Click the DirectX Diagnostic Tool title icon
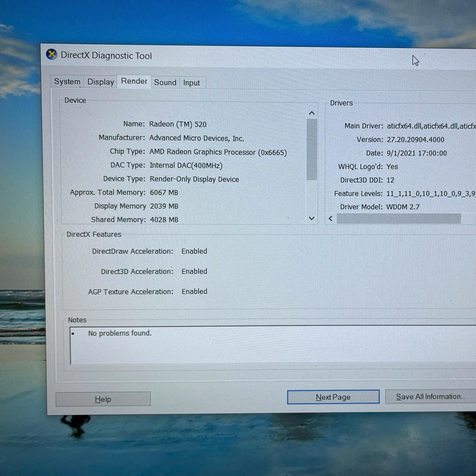This screenshot has width=476, height=476. [x=51, y=55]
